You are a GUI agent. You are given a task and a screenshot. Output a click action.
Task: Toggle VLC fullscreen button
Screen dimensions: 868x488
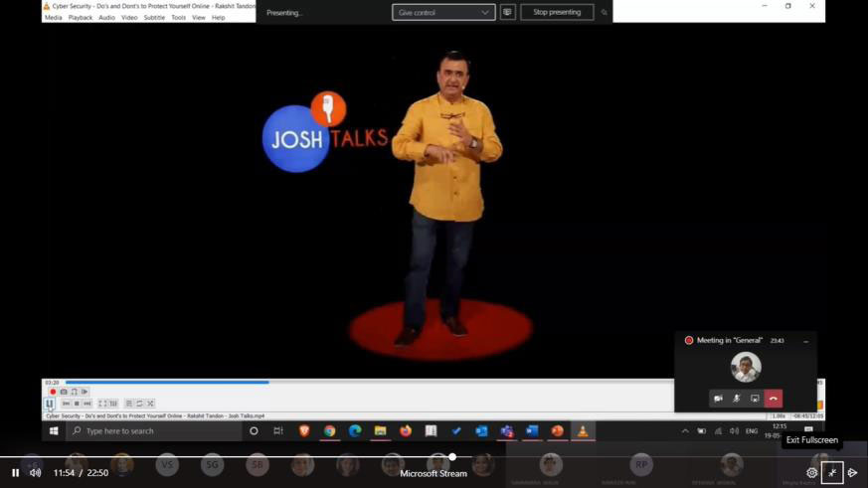pos(102,404)
